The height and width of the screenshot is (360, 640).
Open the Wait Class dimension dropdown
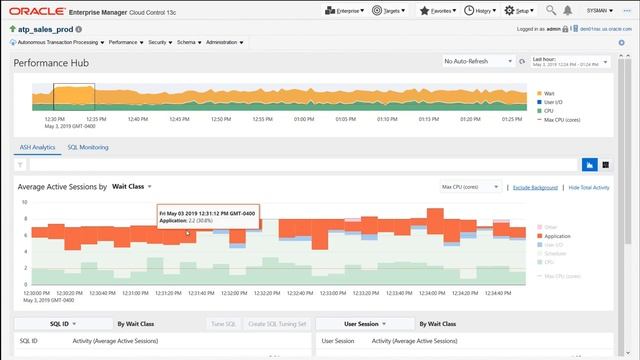pos(131,187)
